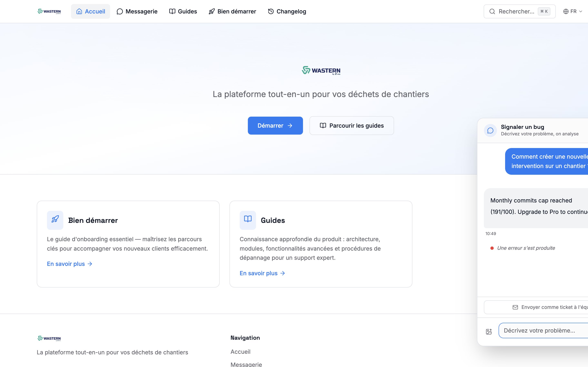Click the magnifier icon in search box
The image size is (588, 367).
pos(492,11)
